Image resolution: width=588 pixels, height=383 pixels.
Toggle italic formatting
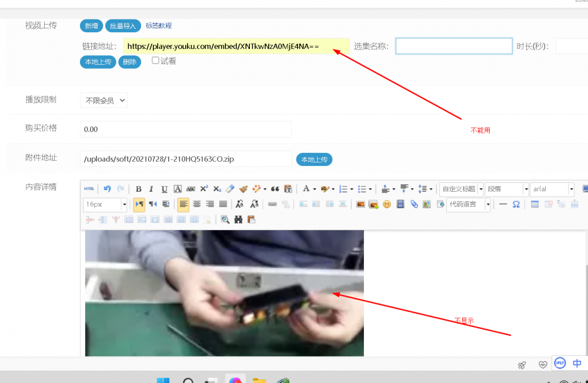[151, 189]
